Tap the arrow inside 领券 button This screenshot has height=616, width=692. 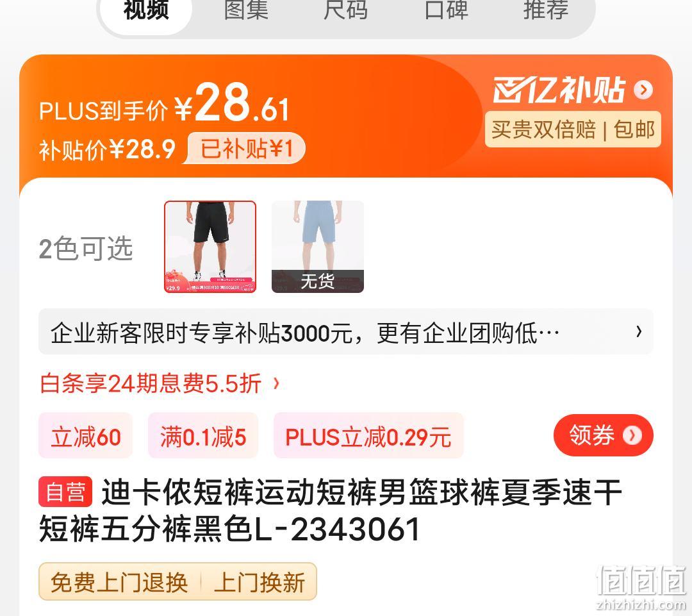[x=632, y=435]
